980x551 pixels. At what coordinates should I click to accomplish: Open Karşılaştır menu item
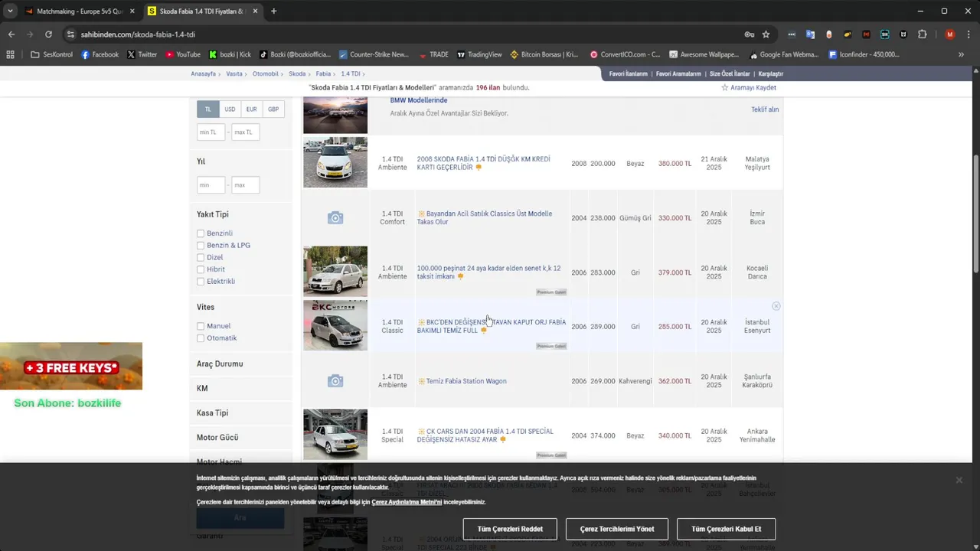pyautogui.click(x=771, y=74)
